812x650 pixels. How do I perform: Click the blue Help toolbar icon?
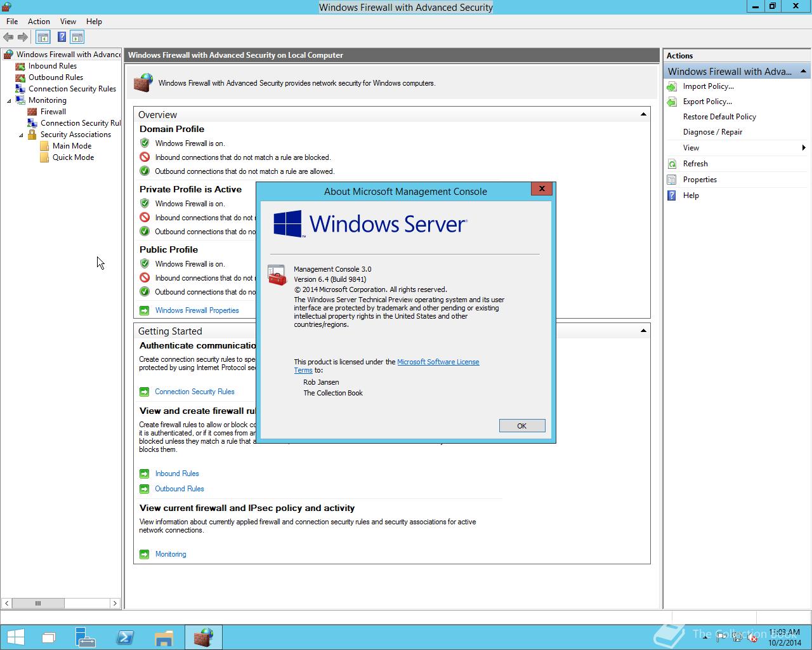tap(62, 37)
